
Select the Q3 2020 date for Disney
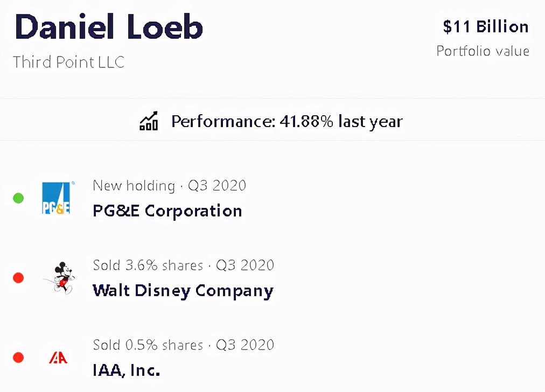click(x=245, y=265)
